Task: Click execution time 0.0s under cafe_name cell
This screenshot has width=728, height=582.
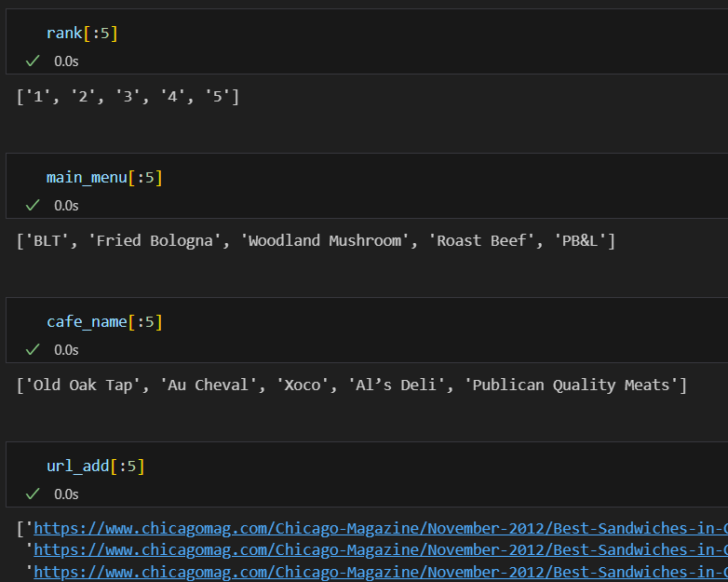Action: (x=66, y=350)
